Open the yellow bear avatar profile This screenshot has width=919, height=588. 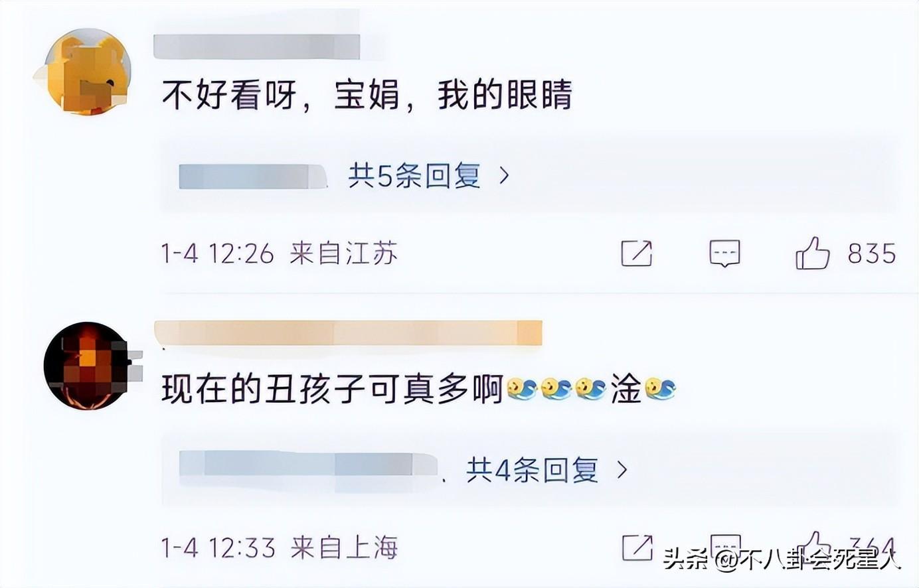[87, 72]
